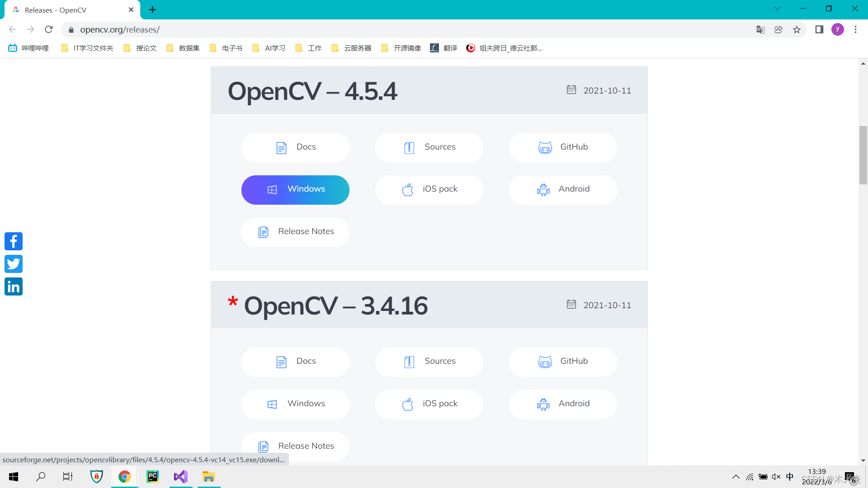868x488 pixels.
Task: Open the IT学习文件夹 bookmark folder
Action: click(87, 48)
